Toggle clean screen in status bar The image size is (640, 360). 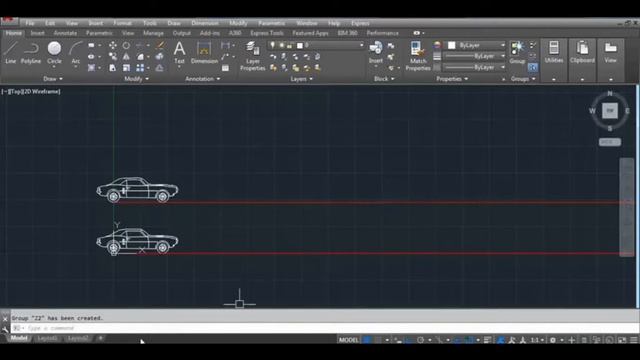pos(622,340)
